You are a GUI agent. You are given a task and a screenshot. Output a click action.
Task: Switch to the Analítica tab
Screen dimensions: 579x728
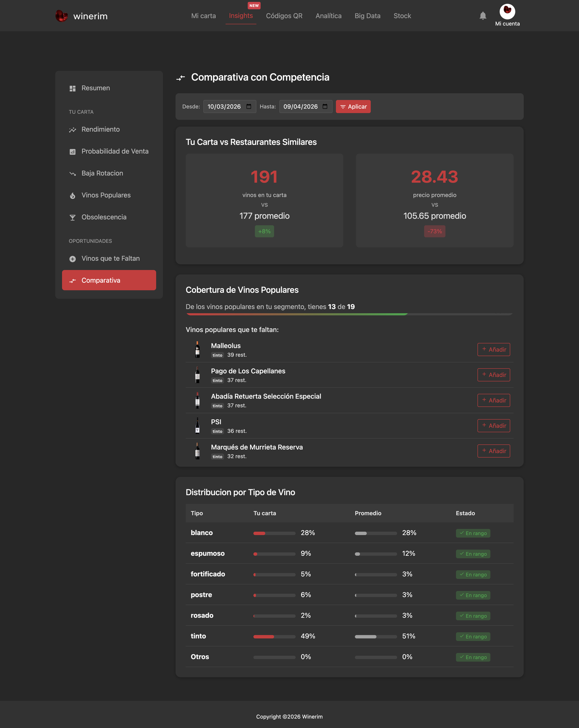tap(328, 16)
